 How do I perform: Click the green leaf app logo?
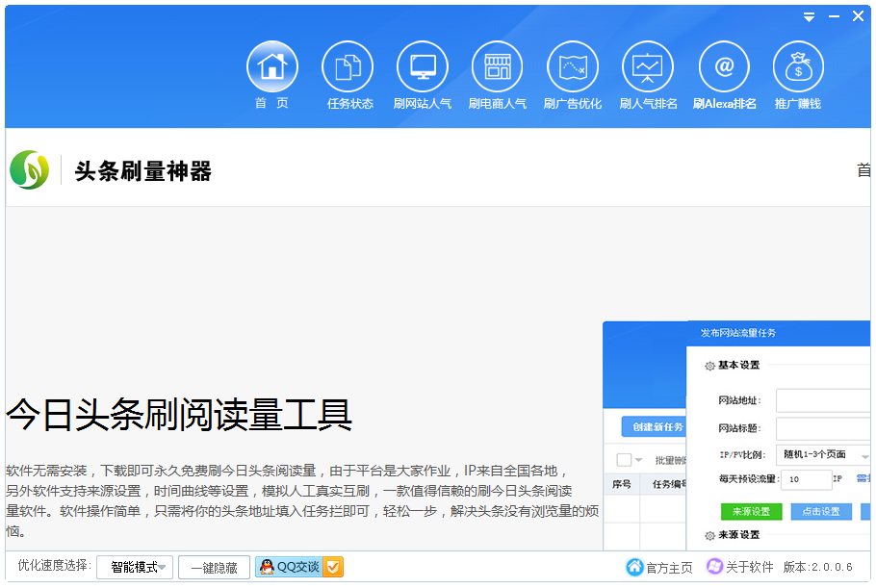pos(29,169)
